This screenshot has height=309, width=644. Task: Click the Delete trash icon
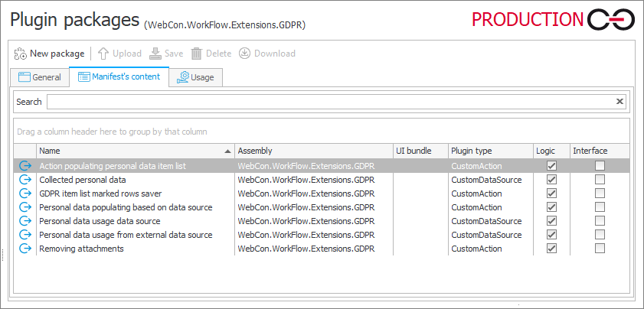(x=197, y=54)
